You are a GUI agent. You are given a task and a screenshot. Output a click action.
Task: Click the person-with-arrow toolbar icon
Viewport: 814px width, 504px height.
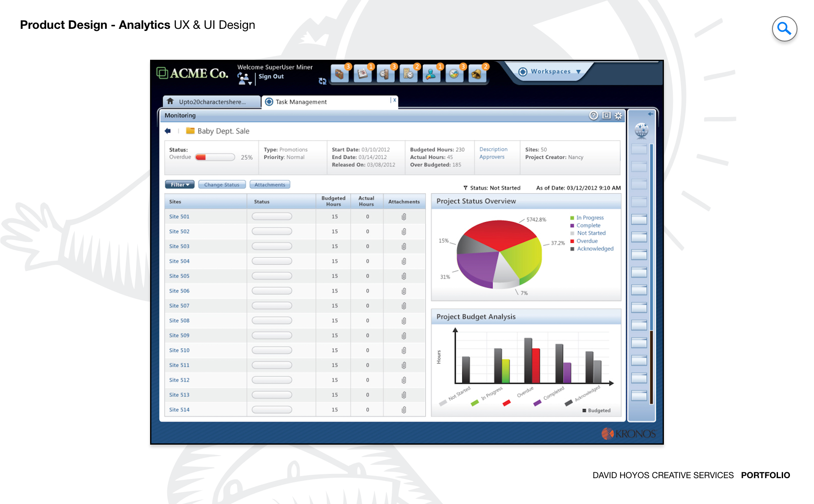coord(431,74)
